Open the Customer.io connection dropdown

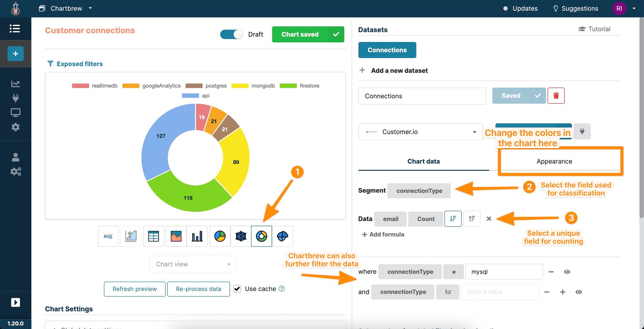(x=474, y=132)
